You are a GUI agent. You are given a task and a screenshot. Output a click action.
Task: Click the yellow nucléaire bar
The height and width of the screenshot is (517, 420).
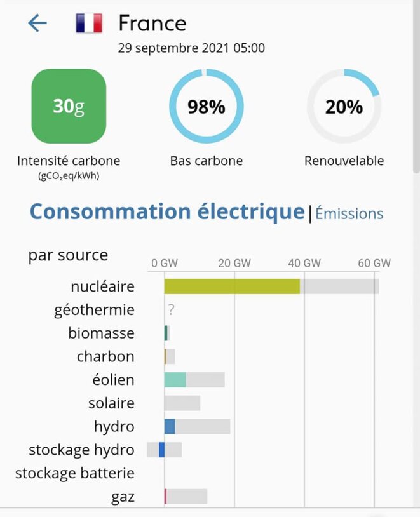232,286
